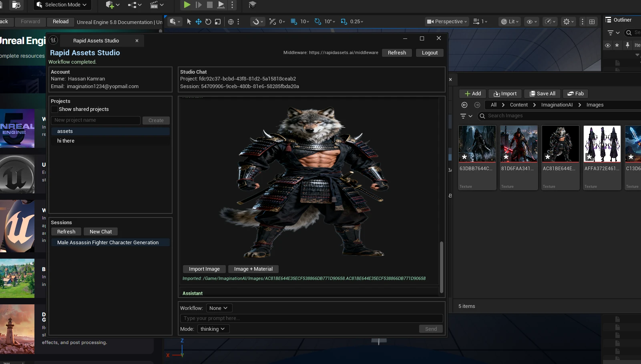
Task: Click the New project name field
Action: coord(96,120)
